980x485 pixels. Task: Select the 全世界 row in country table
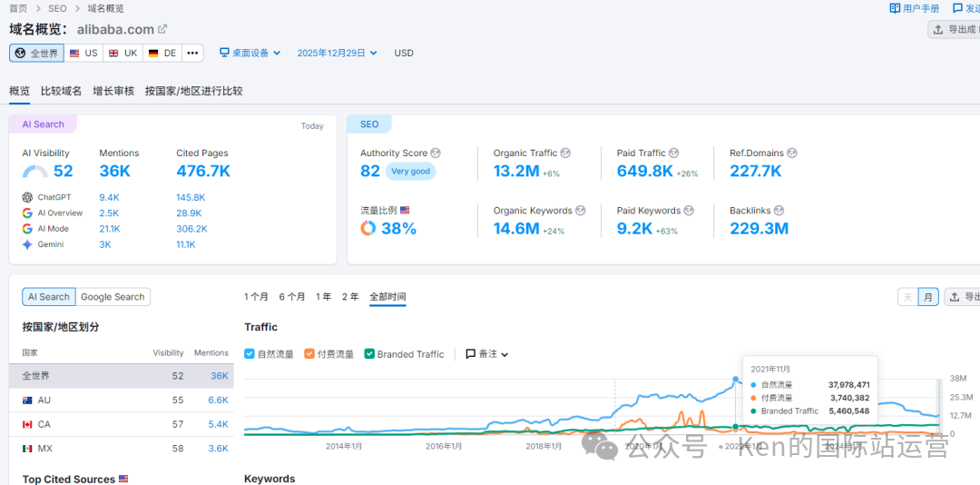[122, 376]
